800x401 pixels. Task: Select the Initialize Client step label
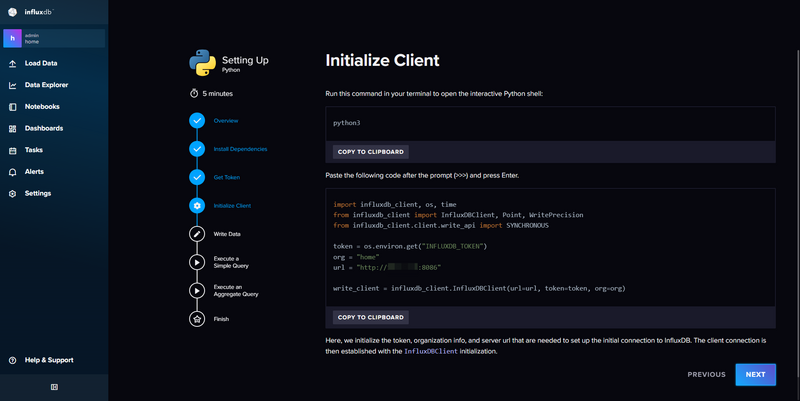232,206
